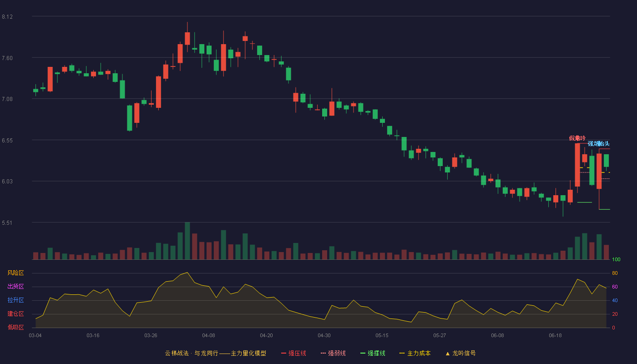This screenshot has width=637, height=364.
Task: Click the yellow dashed 主力成本 legend icon
Action: click(x=402, y=353)
